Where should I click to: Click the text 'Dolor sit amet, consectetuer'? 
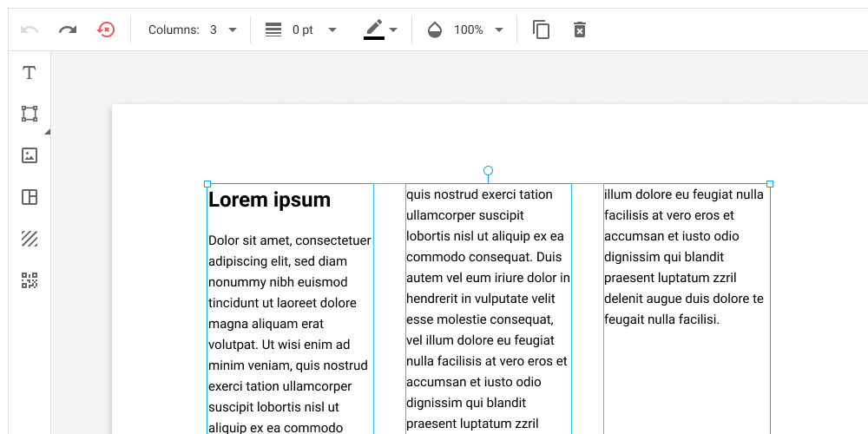coord(290,240)
